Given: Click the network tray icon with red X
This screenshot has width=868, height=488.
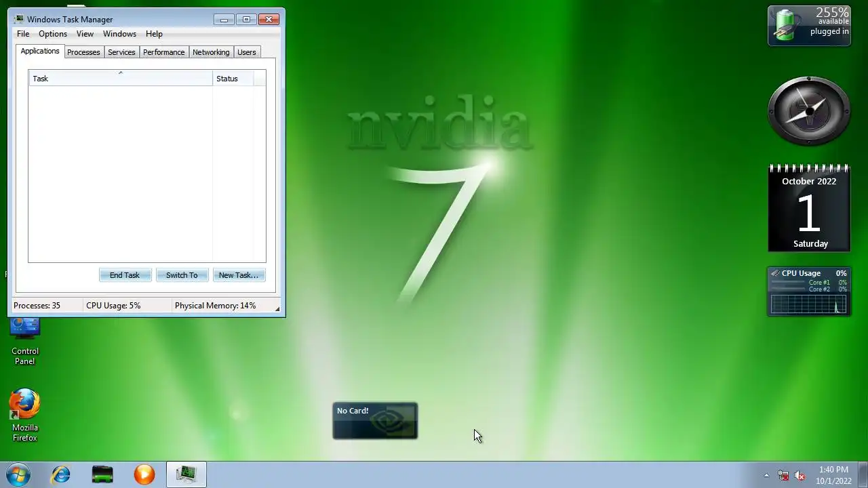Looking at the screenshot, I should pos(783,476).
